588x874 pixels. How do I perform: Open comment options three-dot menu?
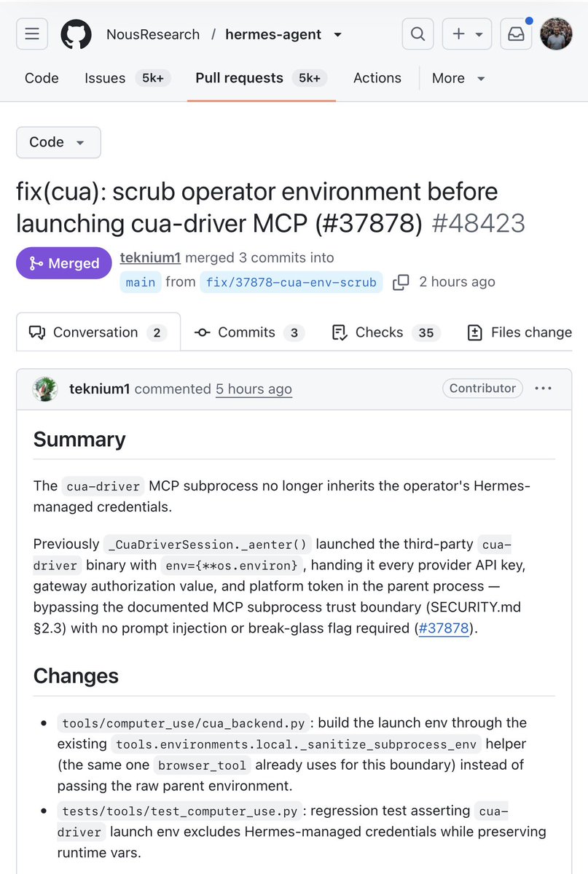[x=543, y=389]
